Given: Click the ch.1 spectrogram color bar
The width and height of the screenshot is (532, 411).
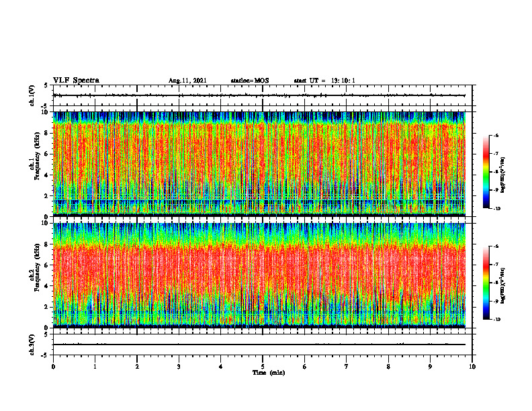Looking at the screenshot, I should (486, 172).
